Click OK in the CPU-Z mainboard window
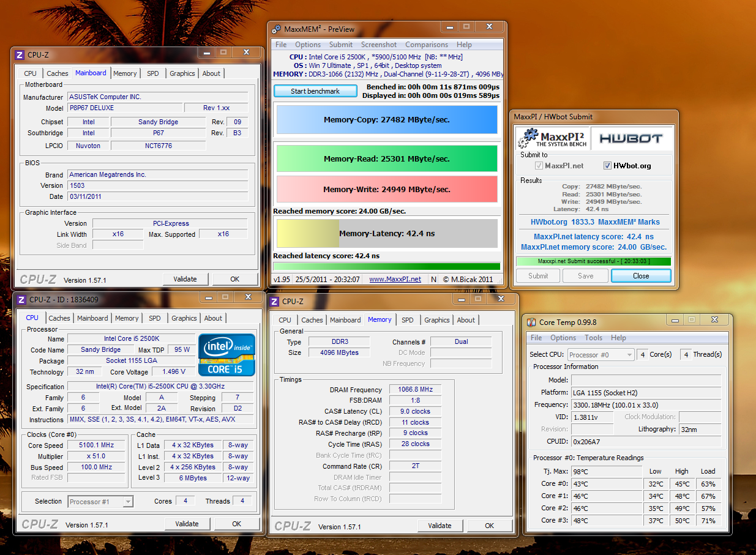The height and width of the screenshot is (555, 756). (235, 279)
